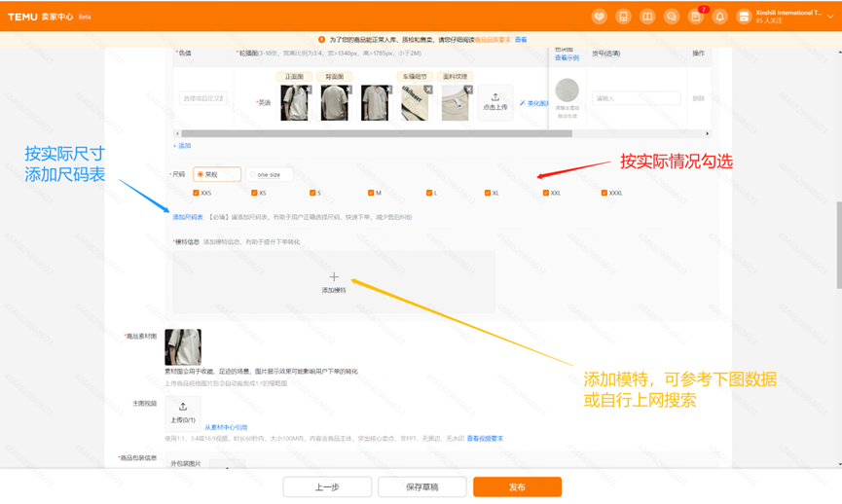Click the plus icon to add model

334,277
